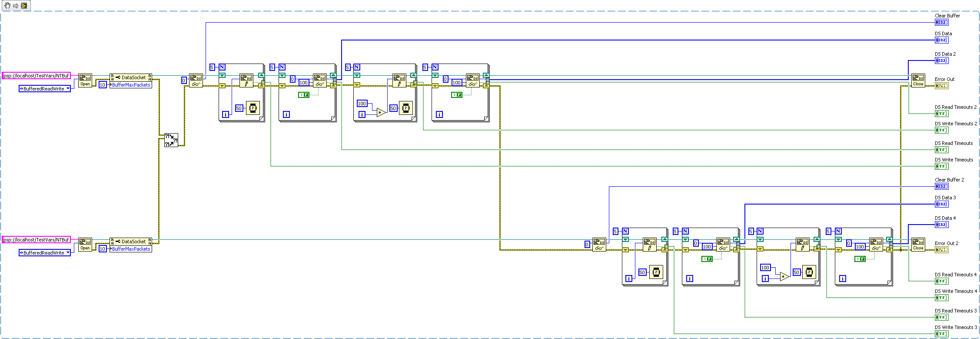Click the 10 constant wired to the top BufferMaxPackets
The image size is (980, 339).
(102, 85)
